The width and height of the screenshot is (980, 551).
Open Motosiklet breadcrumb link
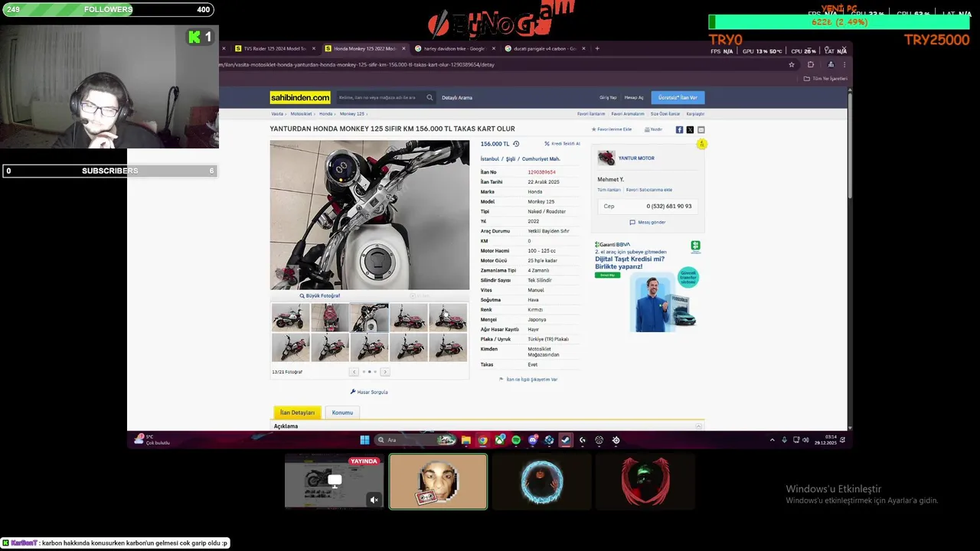click(301, 114)
